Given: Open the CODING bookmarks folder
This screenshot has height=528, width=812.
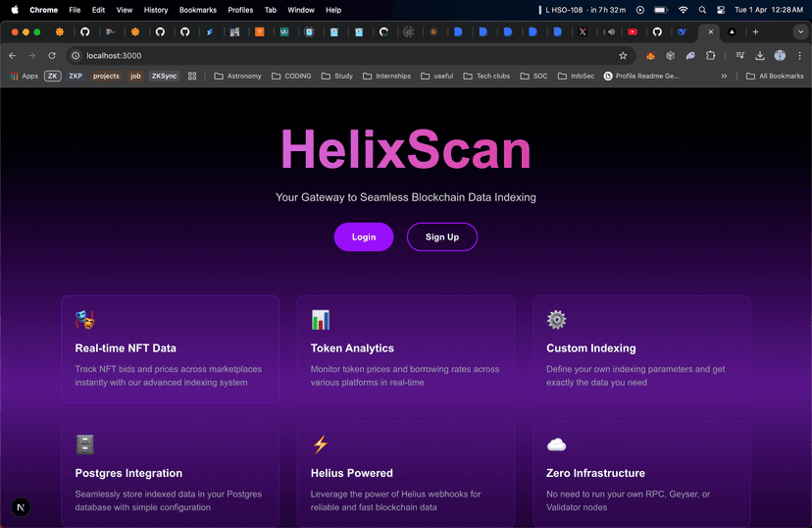Looking at the screenshot, I should [291, 77].
